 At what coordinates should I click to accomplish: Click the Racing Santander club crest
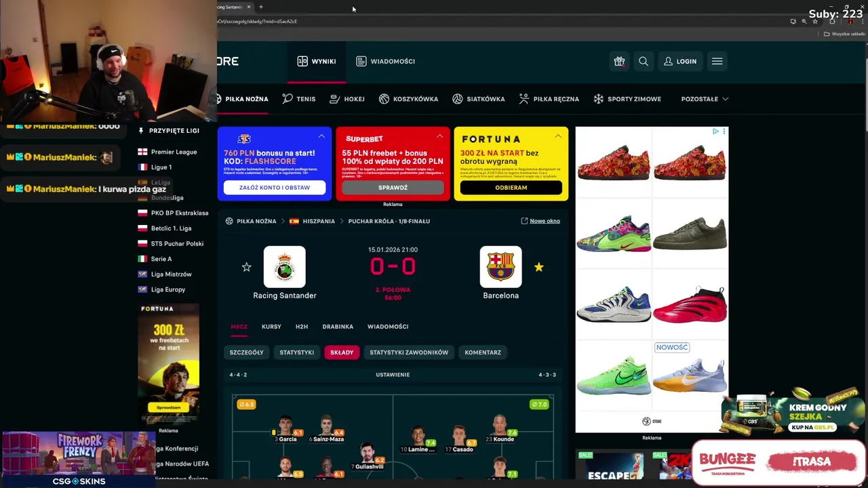[x=284, y=267]
